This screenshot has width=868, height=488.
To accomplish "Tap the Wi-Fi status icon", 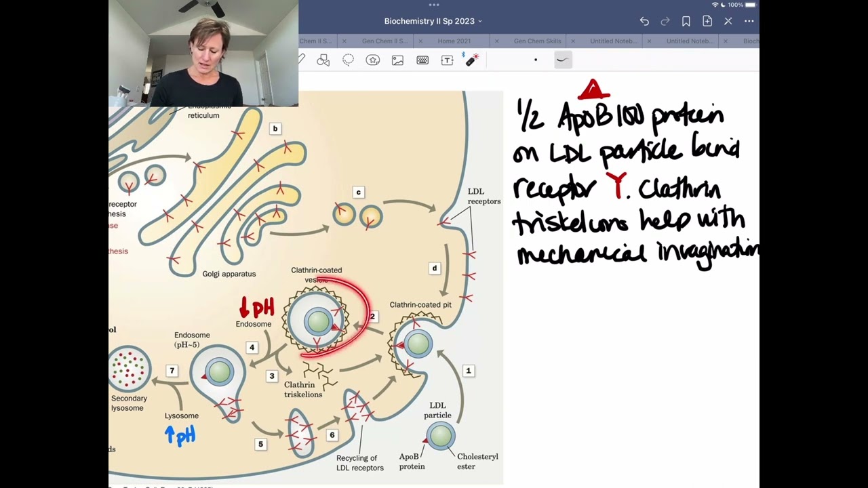I will pyautogui.click(x=715, y=5).
